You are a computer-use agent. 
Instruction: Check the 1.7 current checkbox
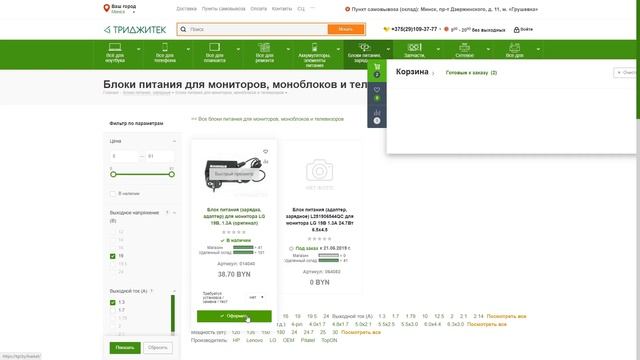pyautogui.click(x=113, y=310)
